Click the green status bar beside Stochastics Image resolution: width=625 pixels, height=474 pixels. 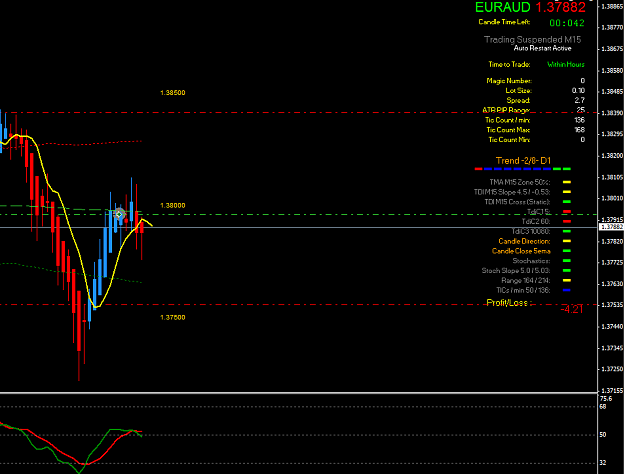pos(567,261)
